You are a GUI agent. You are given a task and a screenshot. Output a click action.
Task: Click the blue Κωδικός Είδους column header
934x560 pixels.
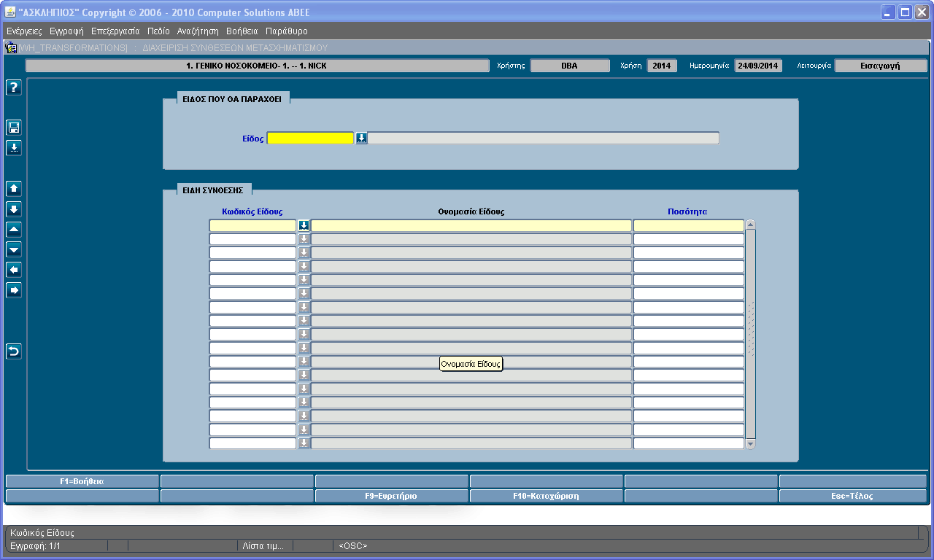[252, 211]
